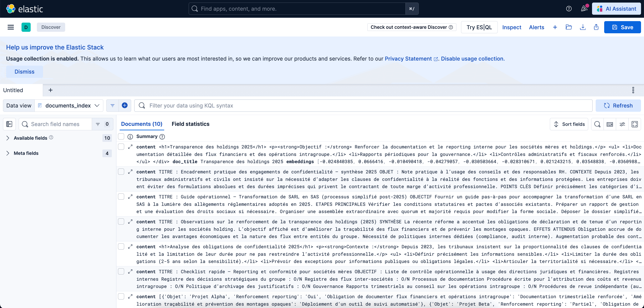Select the Checklist rapide row checkbox
This screenshot has height=308, width=644.
[121, 272]
